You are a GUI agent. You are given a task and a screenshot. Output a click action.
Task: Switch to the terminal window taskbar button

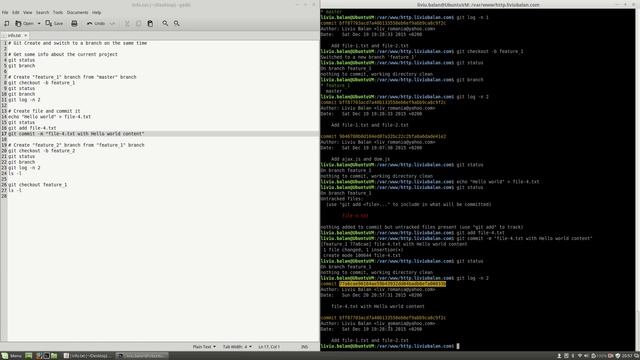pyautogui.click(x=142, y=356)
